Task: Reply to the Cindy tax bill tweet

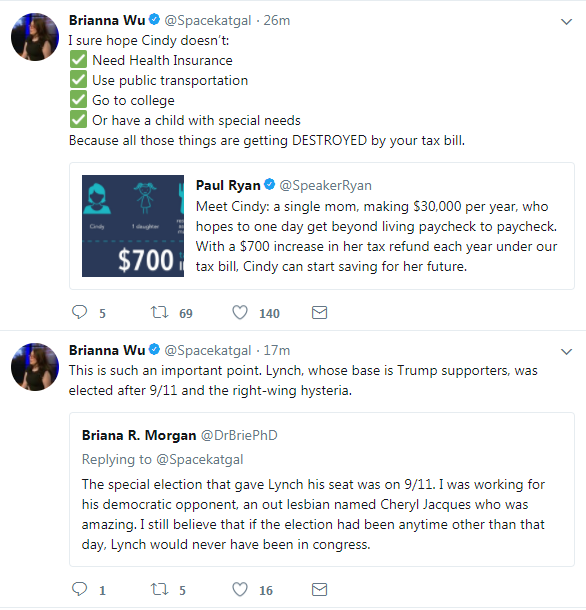Action: click(80, 312)
